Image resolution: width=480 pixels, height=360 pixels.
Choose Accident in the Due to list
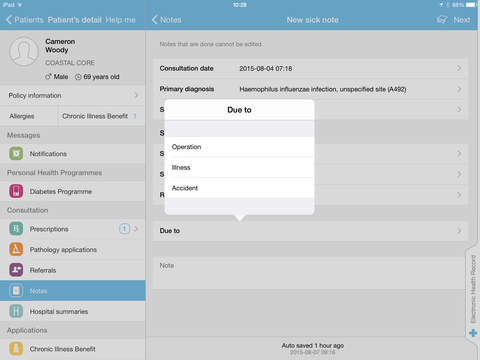pyautogui.click(x=239, y=188)
